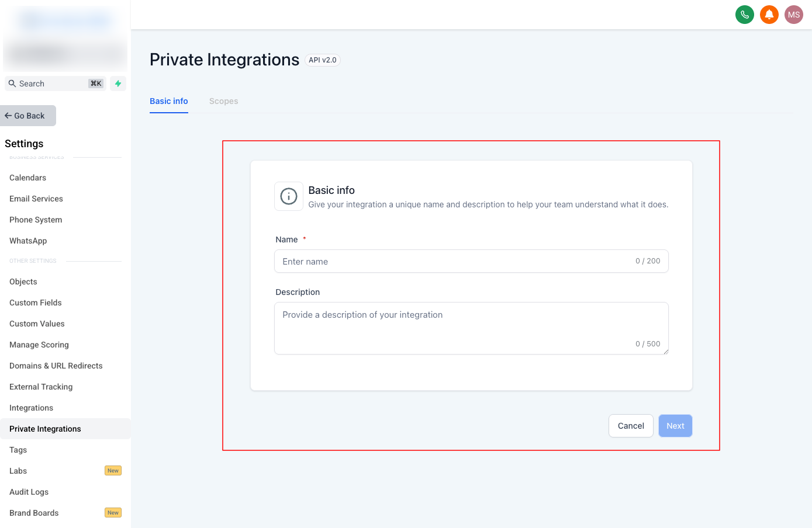
Task: Open Audit Logs in settings sidebar
Action: click(x=29, y=492)
